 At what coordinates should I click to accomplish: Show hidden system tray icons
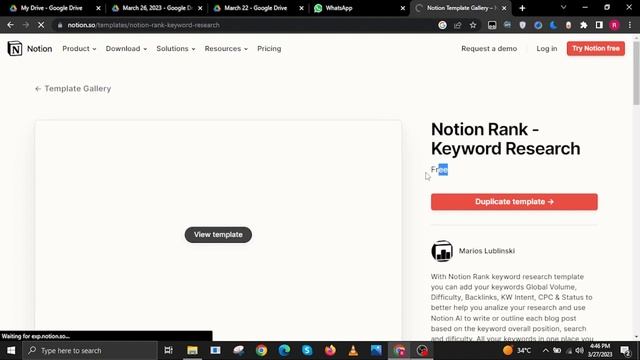coord(546,351)
